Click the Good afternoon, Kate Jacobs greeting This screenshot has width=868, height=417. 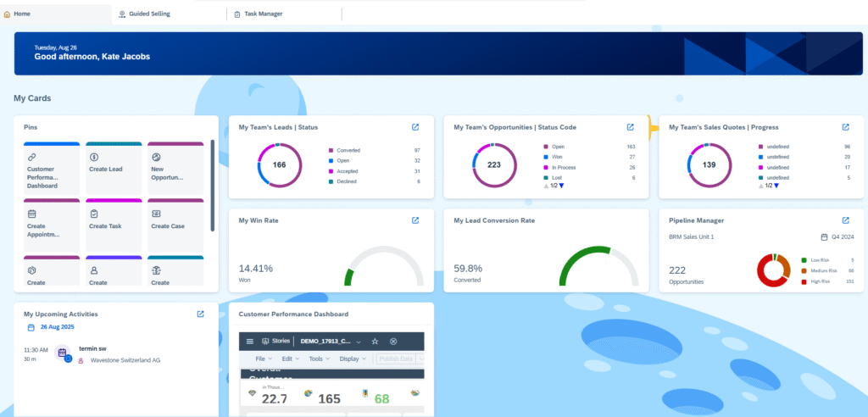(92, 57)
